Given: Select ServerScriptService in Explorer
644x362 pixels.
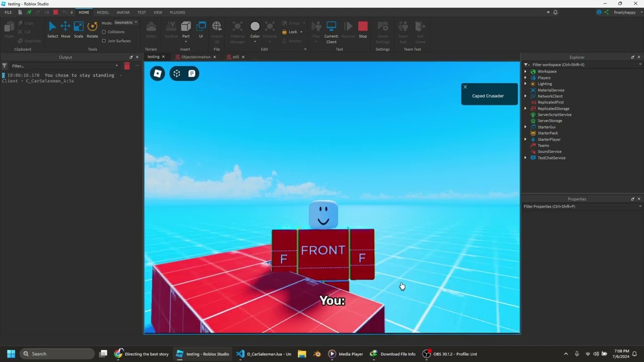Looking at the screenshot, I should 554,115.
